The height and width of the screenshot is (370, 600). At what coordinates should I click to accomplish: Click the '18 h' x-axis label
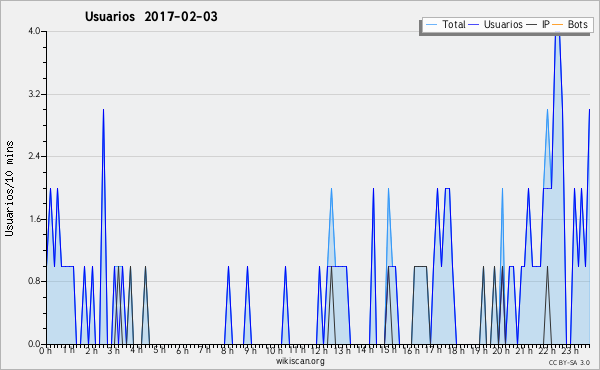coord(456,350)
